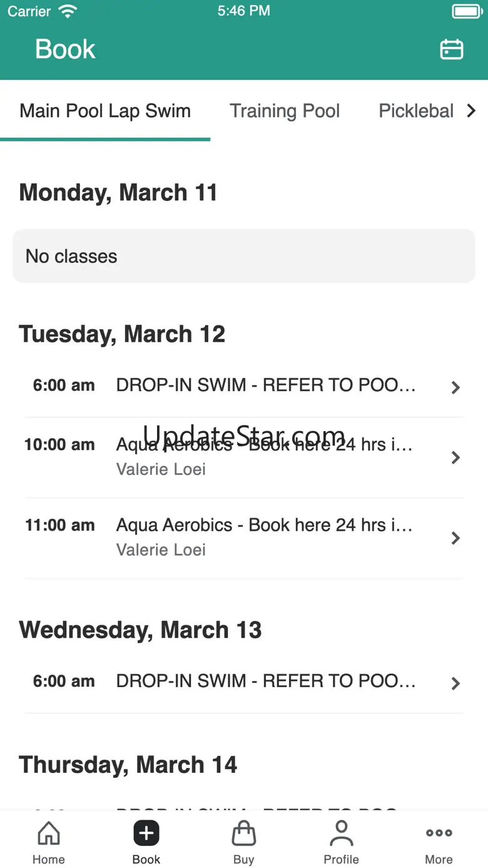Tap the Wi-Fi status icon
This screenshot has height=868, width=488.
pyautogui.click(x=67, y=11)
